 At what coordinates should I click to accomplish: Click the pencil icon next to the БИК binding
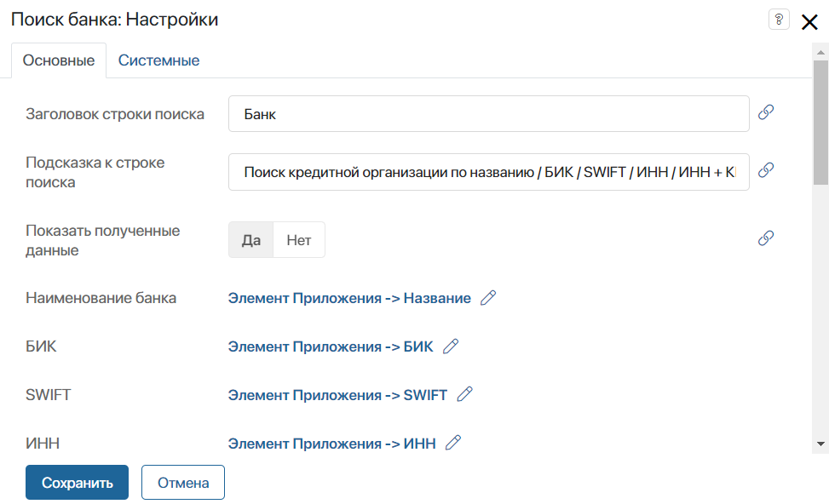click(x=451, y=346)
